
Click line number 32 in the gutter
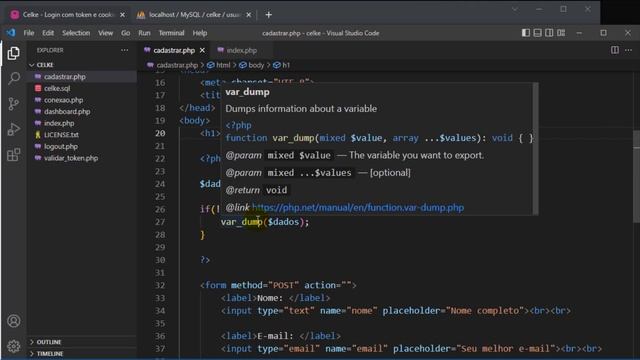click(160, 285)
